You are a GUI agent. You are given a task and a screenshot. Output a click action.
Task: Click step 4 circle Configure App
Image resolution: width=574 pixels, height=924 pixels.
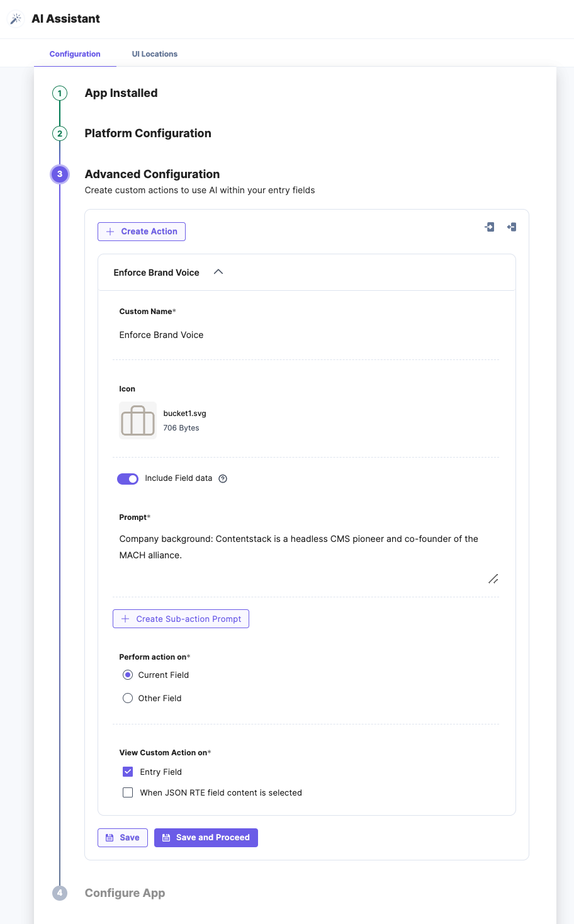[x=60, y=893]
